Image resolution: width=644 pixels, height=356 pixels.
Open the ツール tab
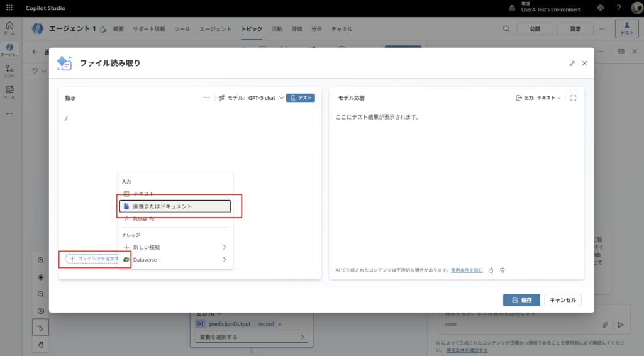(182, 29)
